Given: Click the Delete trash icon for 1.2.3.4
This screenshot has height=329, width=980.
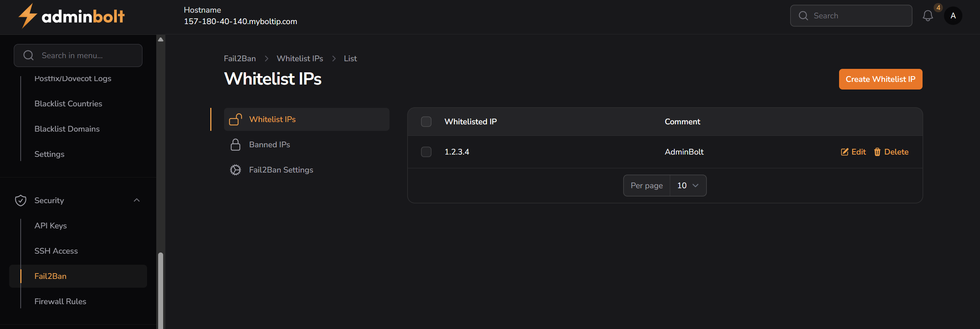Looking at the screenshot, I should click(877, 152).
